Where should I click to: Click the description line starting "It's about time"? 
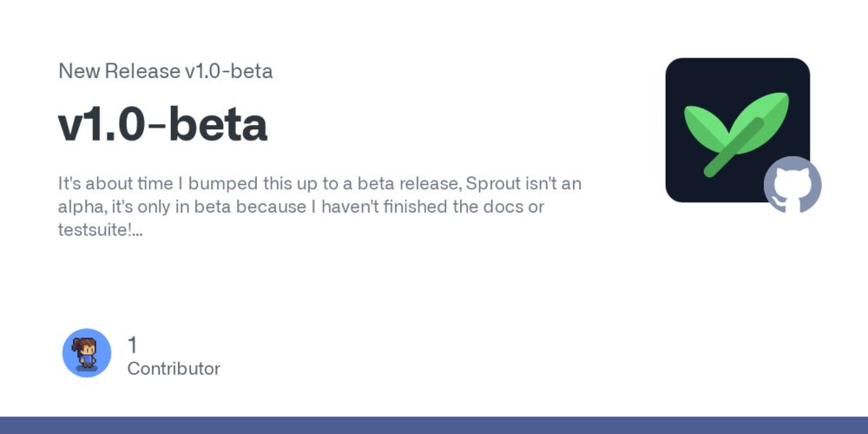click(x=319, y=184)
